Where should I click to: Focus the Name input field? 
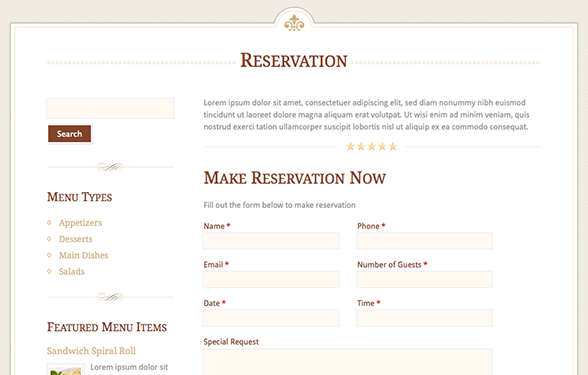271,241
